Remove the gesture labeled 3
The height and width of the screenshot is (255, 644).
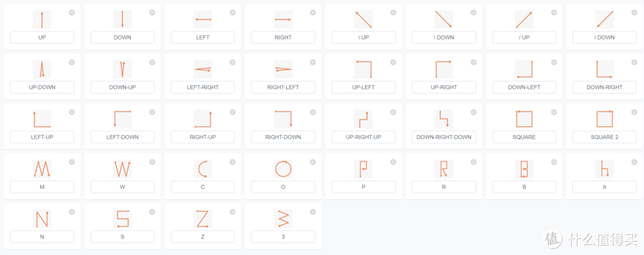pyautogui.click(x=313, y=212)
